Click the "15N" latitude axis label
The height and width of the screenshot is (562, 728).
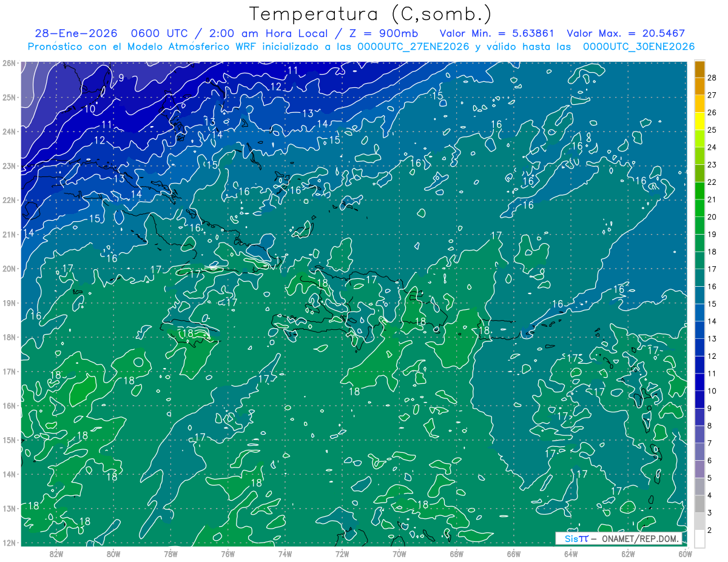point(9,440)
